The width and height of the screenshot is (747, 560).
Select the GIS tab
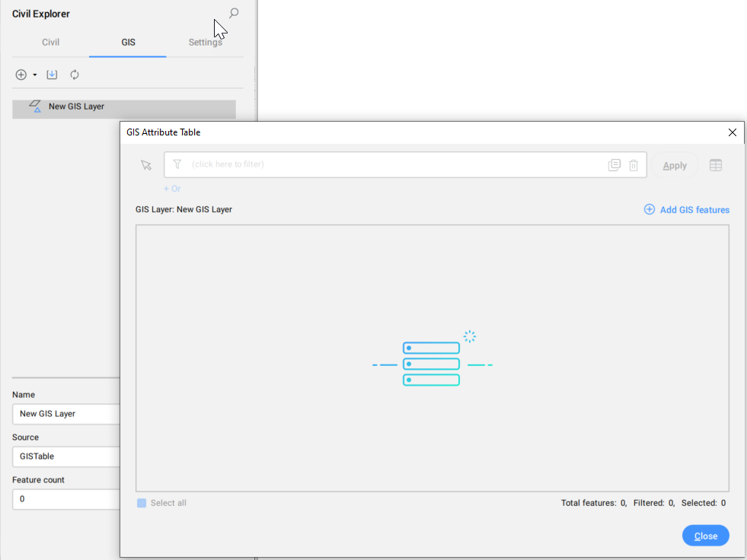[x=128, y=43]
